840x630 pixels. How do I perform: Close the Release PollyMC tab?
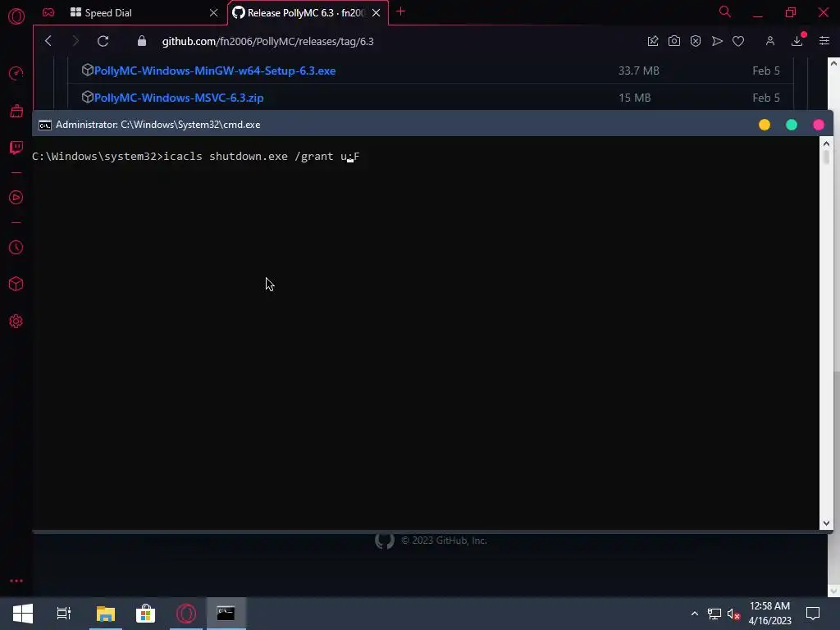(376, 13)
